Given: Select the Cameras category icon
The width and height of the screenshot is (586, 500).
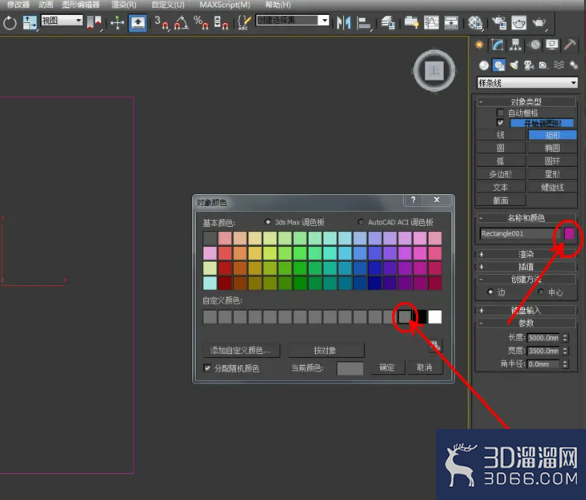Looking at the screenshot, I should pyautogui.click(x=529, y=65).
